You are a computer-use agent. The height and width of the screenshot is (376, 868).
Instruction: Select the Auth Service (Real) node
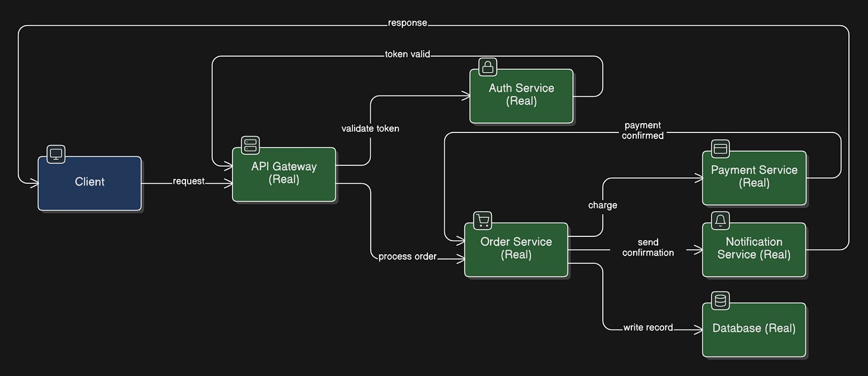click(x=521, y=95)
